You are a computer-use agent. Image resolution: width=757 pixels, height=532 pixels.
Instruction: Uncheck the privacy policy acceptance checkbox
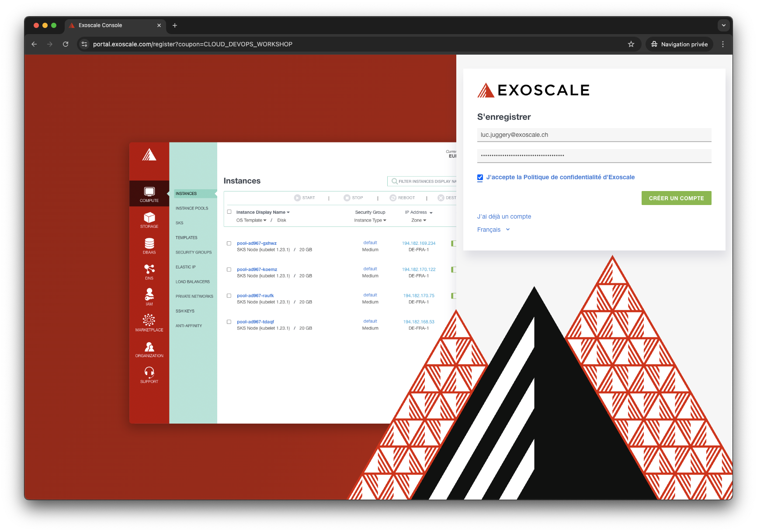click(480, 177)
